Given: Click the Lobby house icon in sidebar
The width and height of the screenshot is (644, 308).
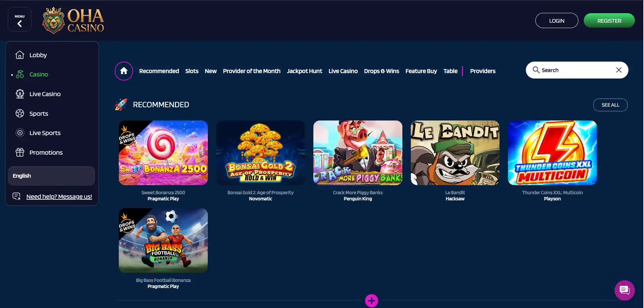Looking at the screenshot, I should point(20,55).
